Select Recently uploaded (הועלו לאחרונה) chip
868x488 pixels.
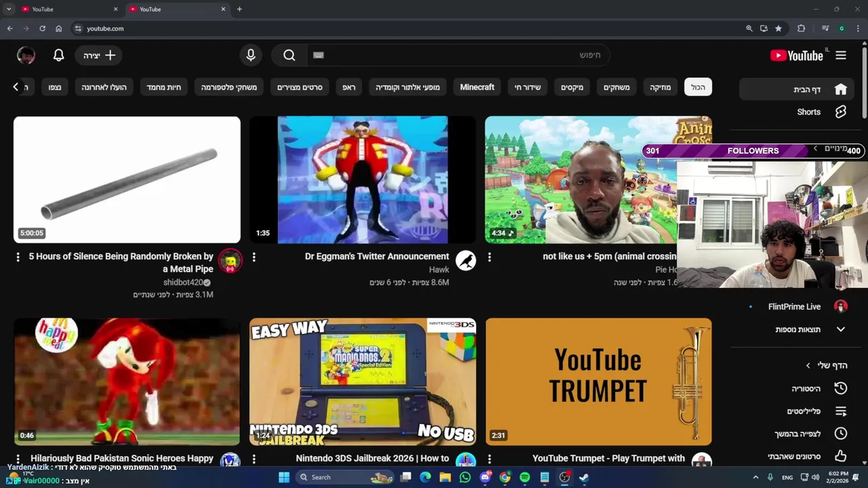click(104, 87)
